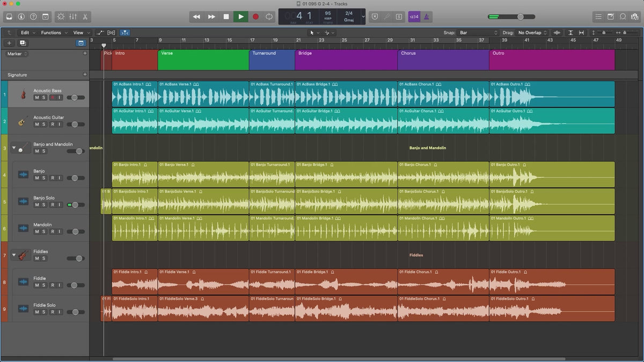This screenshot has width=644, height=362.
Task: Open the Editors with scissors icon
Action: click(85, 17)
